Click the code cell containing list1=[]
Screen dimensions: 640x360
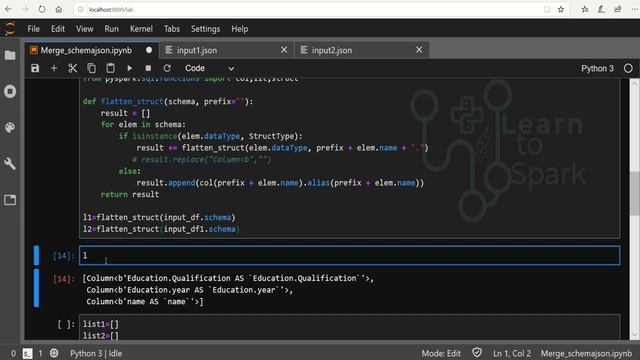coord(349,327)
